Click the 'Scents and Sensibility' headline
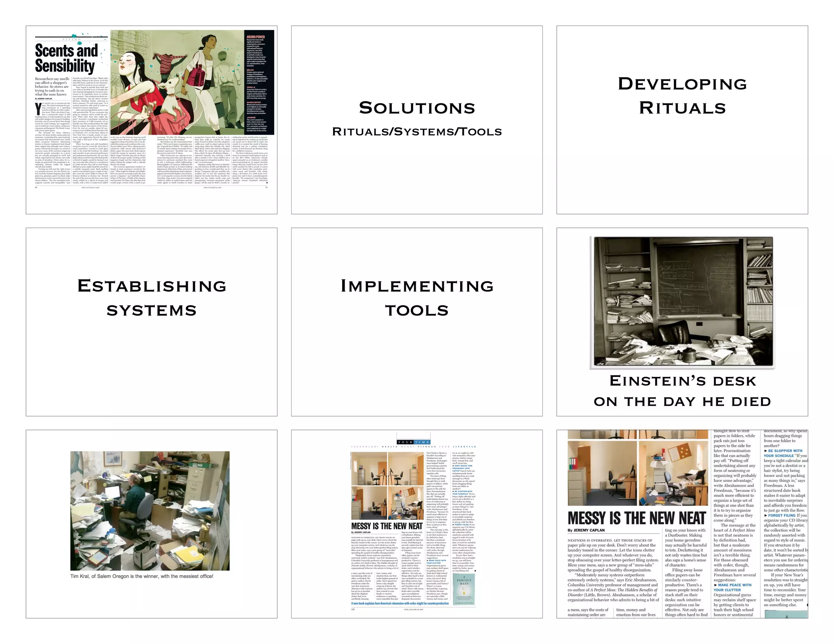 [x=66, y=58]
